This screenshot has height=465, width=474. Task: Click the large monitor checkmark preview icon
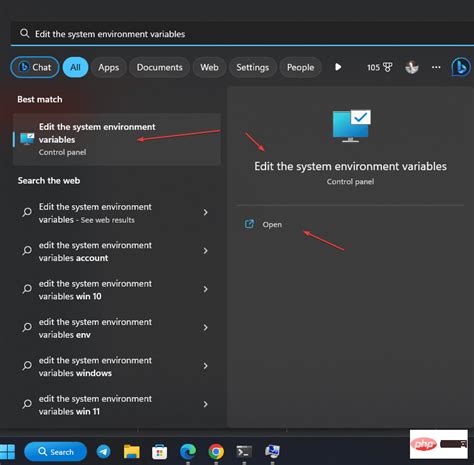pyautogui.click(x=351, y=126)
